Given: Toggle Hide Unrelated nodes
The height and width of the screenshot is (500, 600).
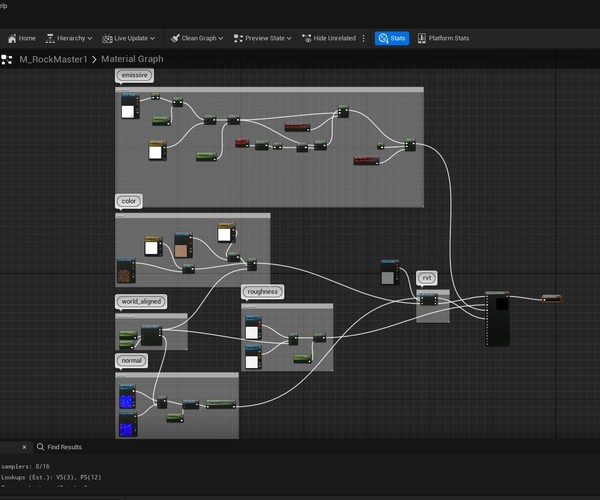Looking at the screenshot, I should pyautogui.click(x=329, y=38).
